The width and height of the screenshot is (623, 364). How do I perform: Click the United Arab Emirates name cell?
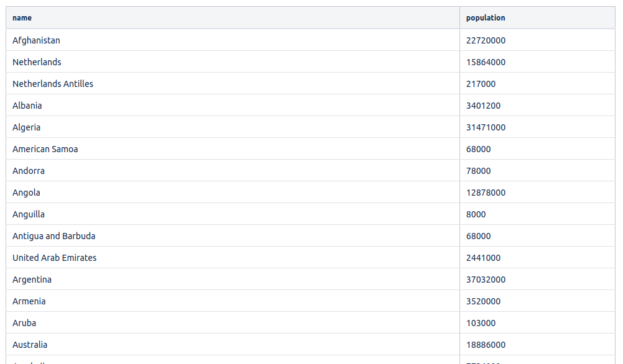(54, 258)
